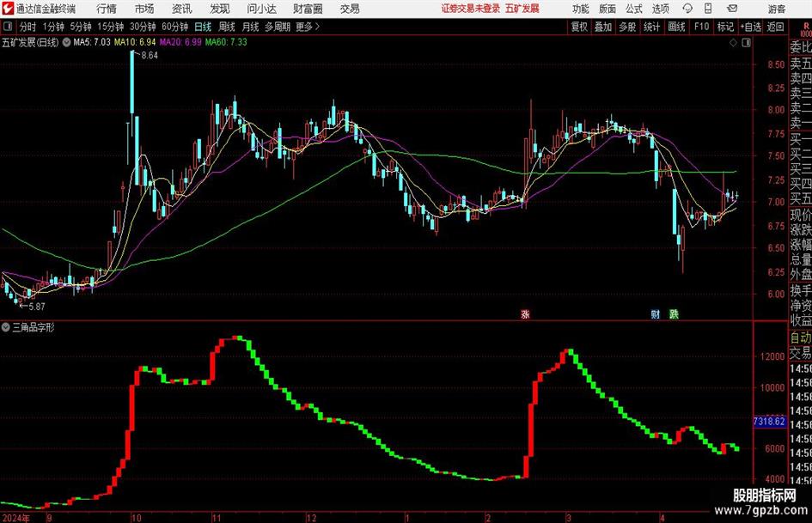Toggle the left side panel icon
Viewport: 812px width, 523px height.
[x=8, y=27]
